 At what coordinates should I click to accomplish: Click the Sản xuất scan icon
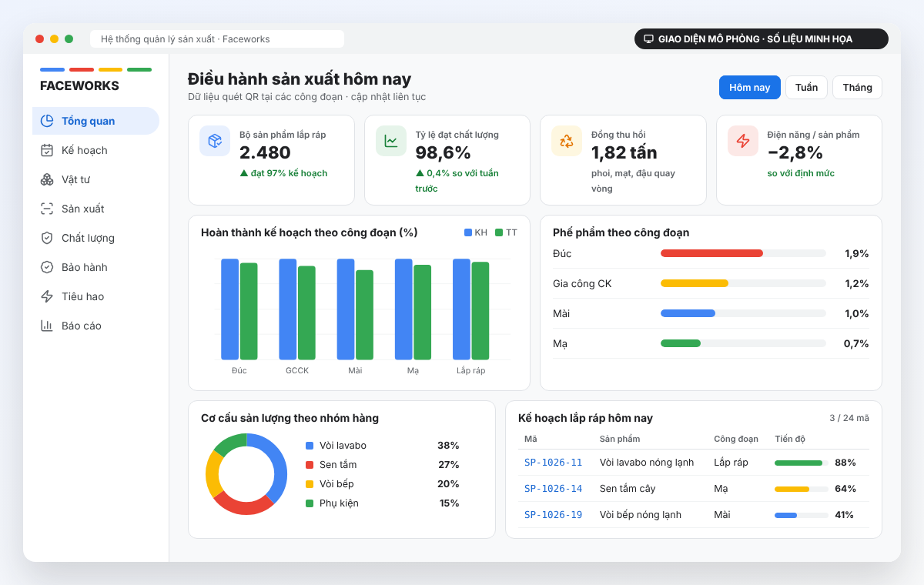pyautogui.click(x=47, y=209)
